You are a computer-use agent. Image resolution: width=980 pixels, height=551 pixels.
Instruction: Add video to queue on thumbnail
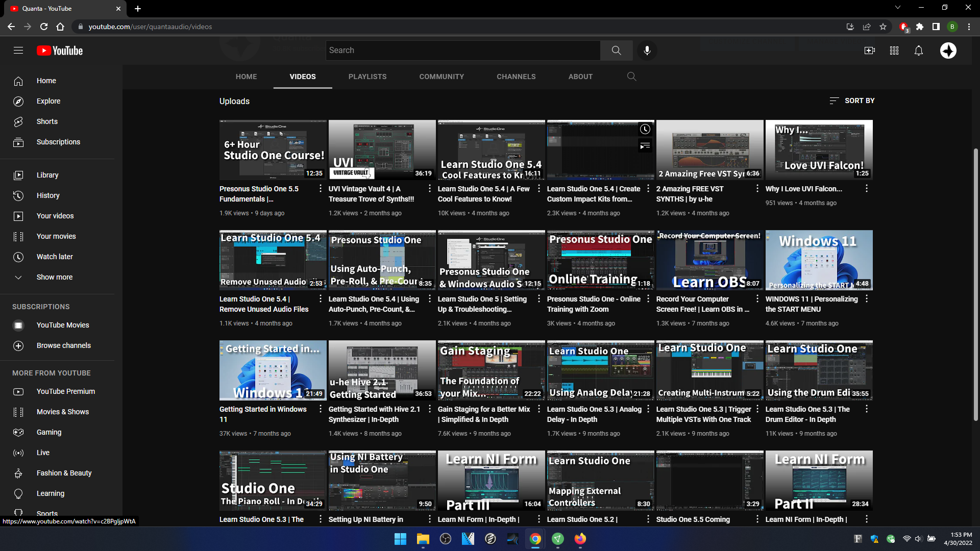pos(645,146)
